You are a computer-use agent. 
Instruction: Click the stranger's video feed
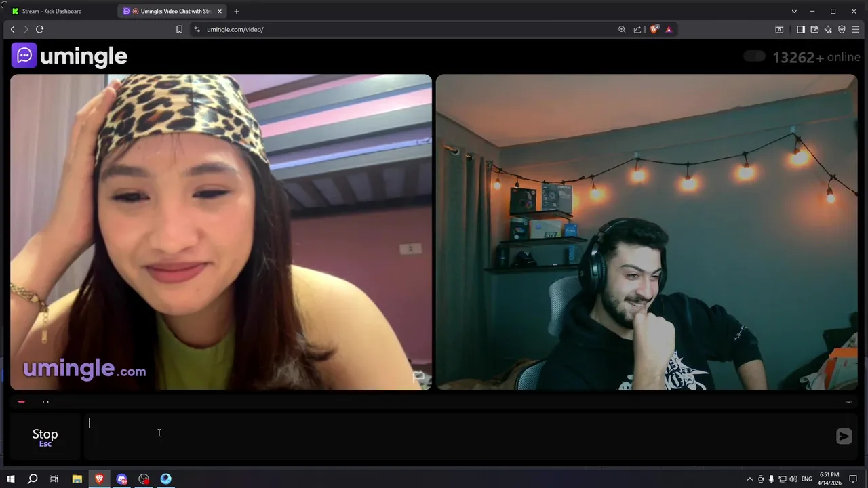point(221,232)
